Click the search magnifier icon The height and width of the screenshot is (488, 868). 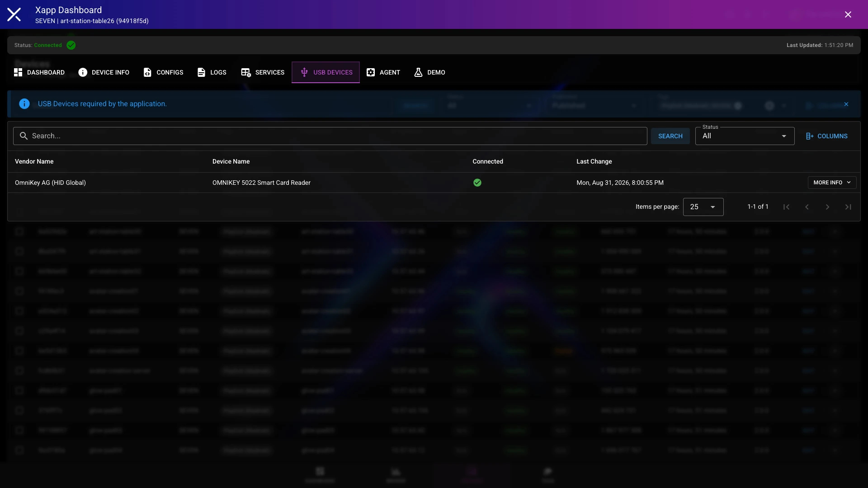tap(24, 136)
